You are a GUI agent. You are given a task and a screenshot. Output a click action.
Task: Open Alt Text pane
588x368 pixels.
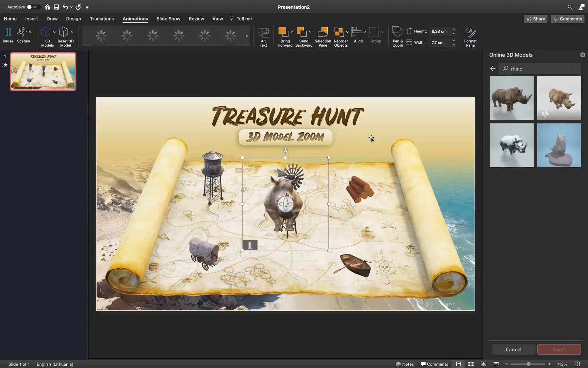click(x=263, y=37)
